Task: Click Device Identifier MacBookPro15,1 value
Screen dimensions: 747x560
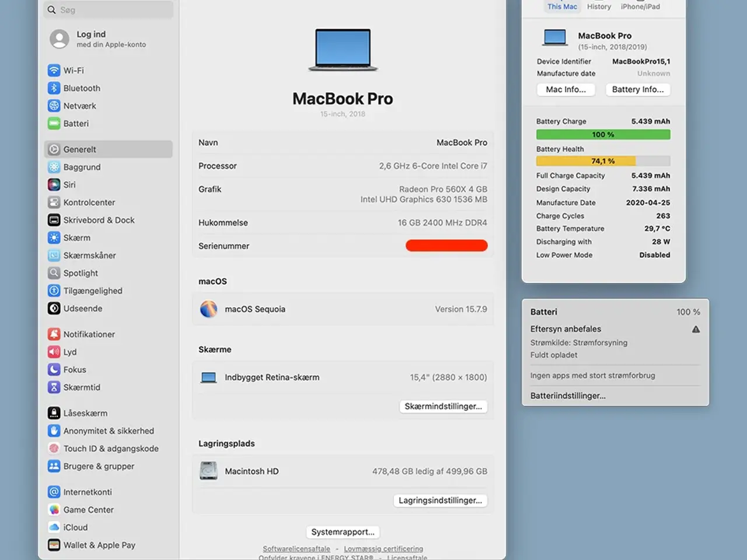Action: [641, 61]
